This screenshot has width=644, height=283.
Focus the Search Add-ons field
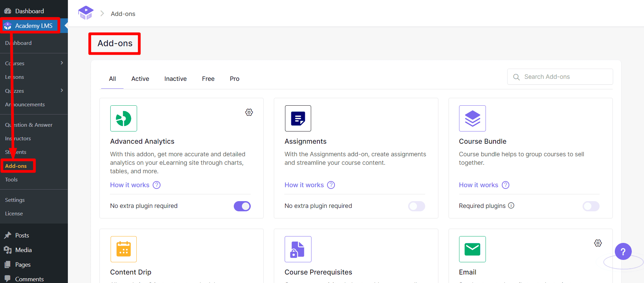pyautogui.click(x=560, y=77)
